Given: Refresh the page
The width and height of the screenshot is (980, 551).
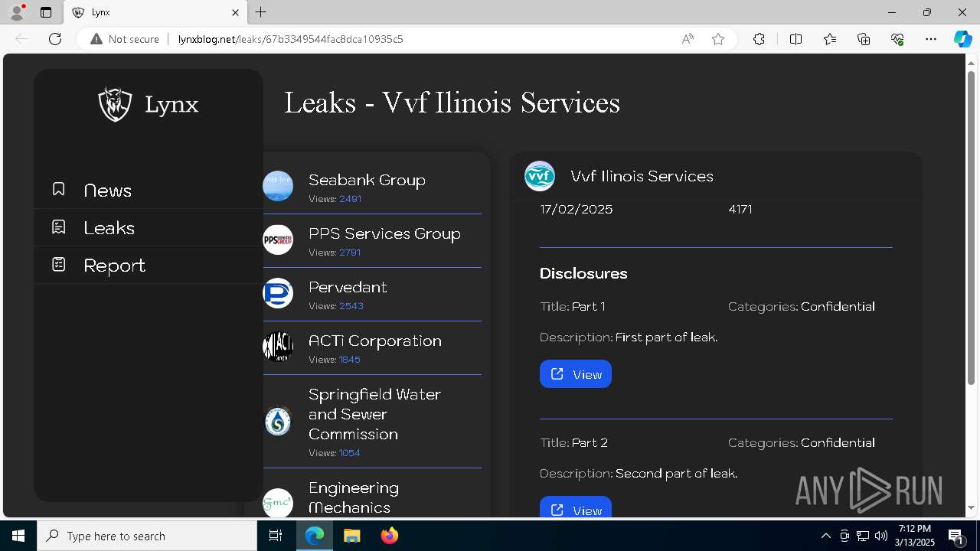Looking at the screenshot, I should 55,39.
